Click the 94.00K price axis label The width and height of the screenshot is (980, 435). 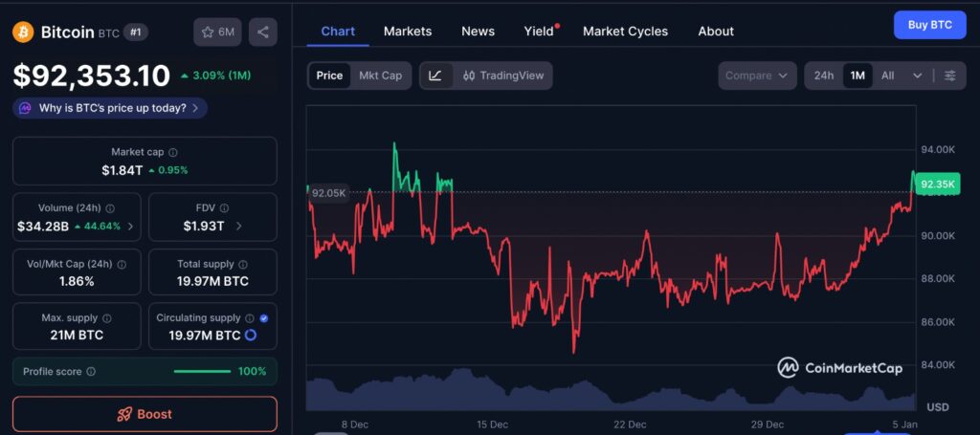[938, 150]
